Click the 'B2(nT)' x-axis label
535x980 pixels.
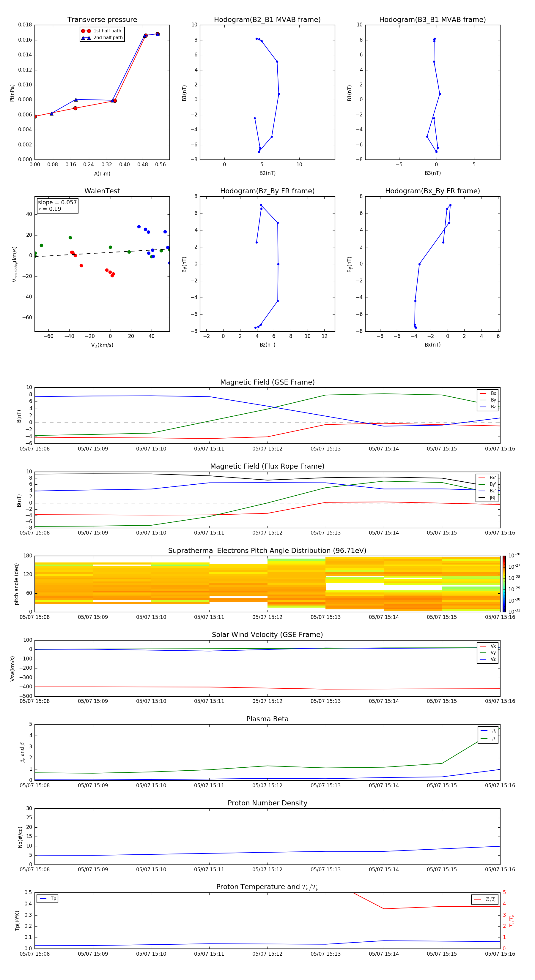267,173
